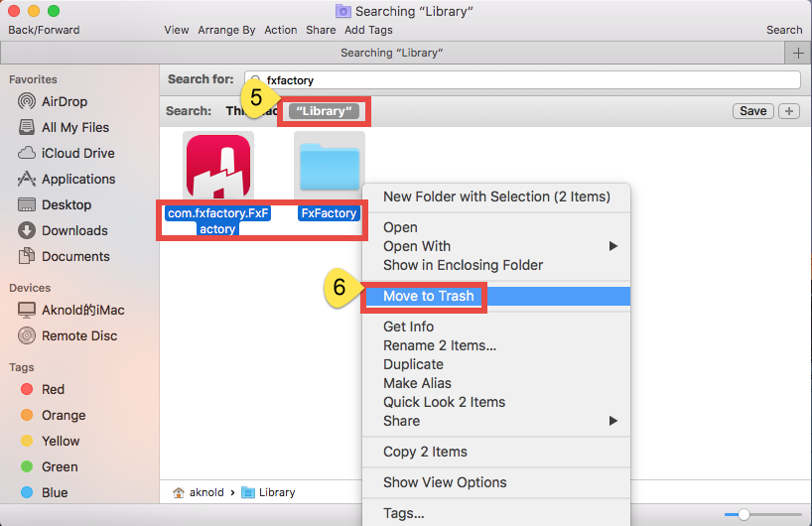812x526 pixels.
Task: Open the View toolbar item
Action: [177, 30]
